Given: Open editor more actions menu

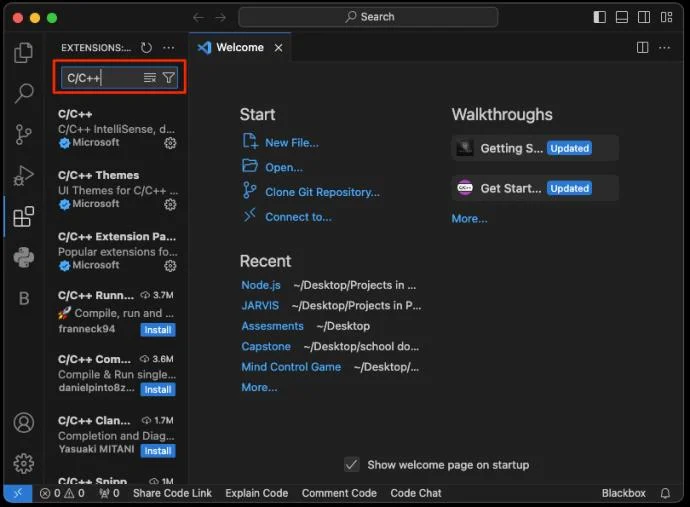Looking at the screenshot, I should tap(664, 48).
